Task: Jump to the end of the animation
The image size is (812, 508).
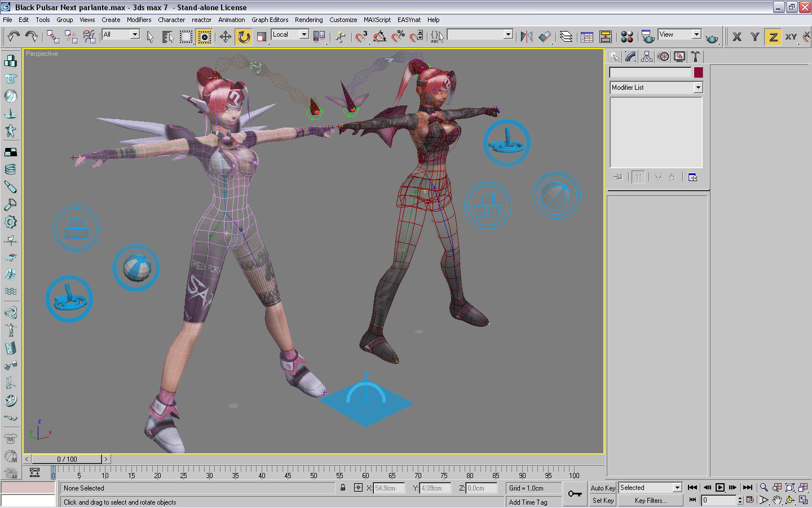Action: [x=747, y=488]
